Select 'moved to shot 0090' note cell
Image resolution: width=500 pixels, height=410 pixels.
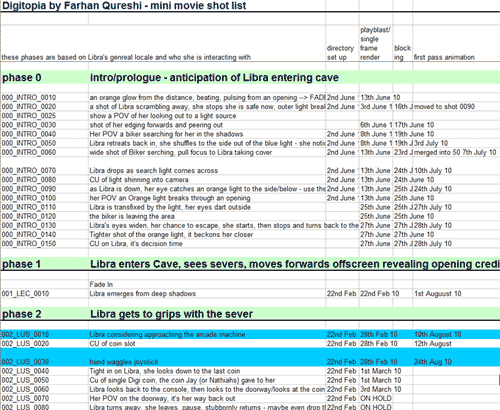[x=444, y=107]
